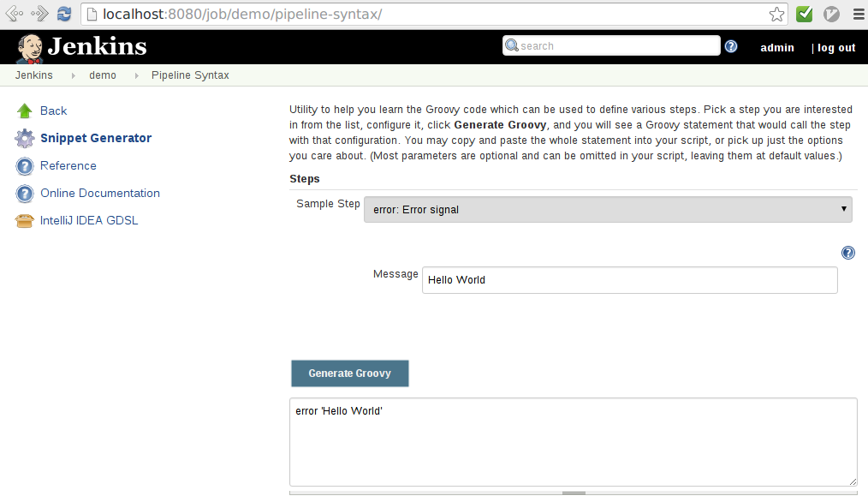Click the log out link
This screenshot has height=502, width=868.
pyautogui.click(x=837, y=48)
